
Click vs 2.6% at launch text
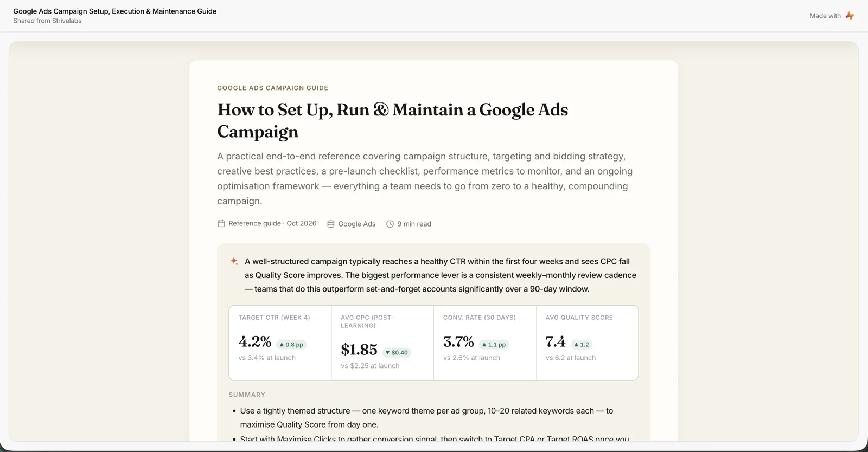[x=471, y=358]
